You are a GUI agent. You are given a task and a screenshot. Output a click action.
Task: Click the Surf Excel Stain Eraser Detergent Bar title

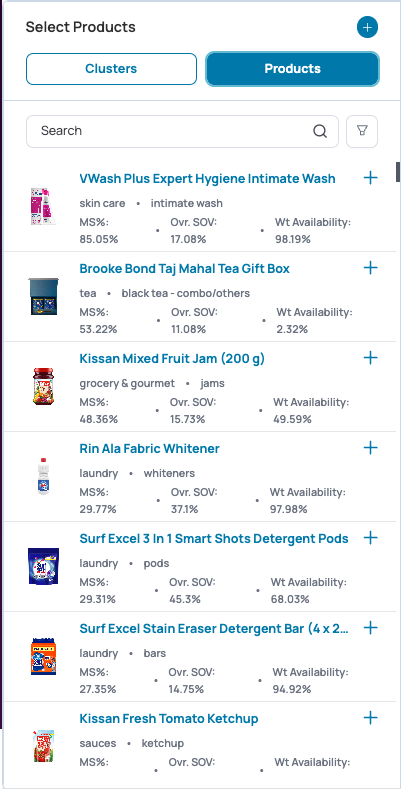(214, 628)
